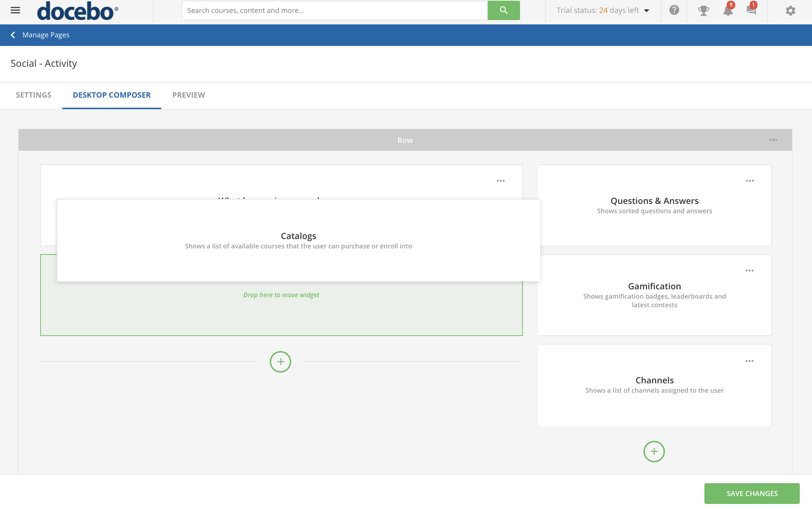Open the messages chat icon
Screen dimensions: 812x509
click(x=751, y=10)
